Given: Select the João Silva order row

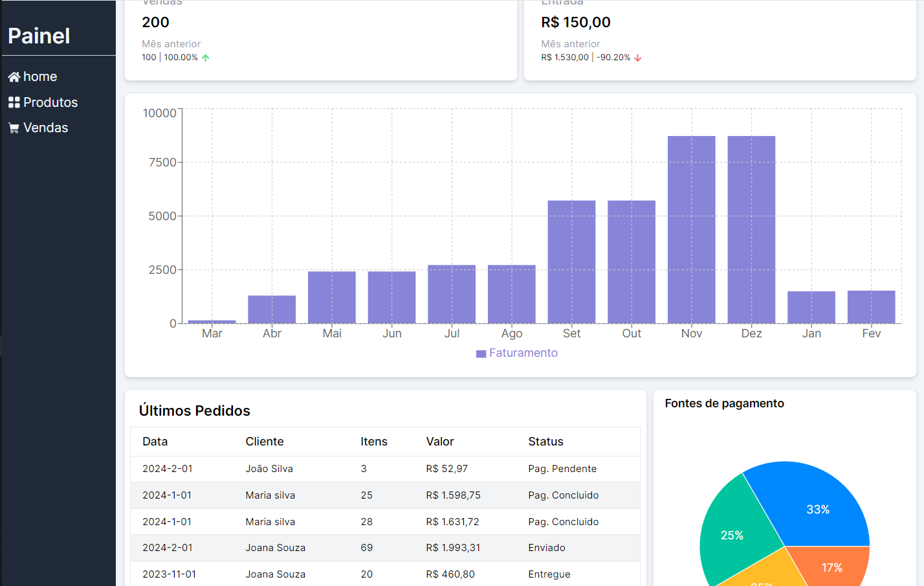Looking at the screenshot, I should point(385,469).
